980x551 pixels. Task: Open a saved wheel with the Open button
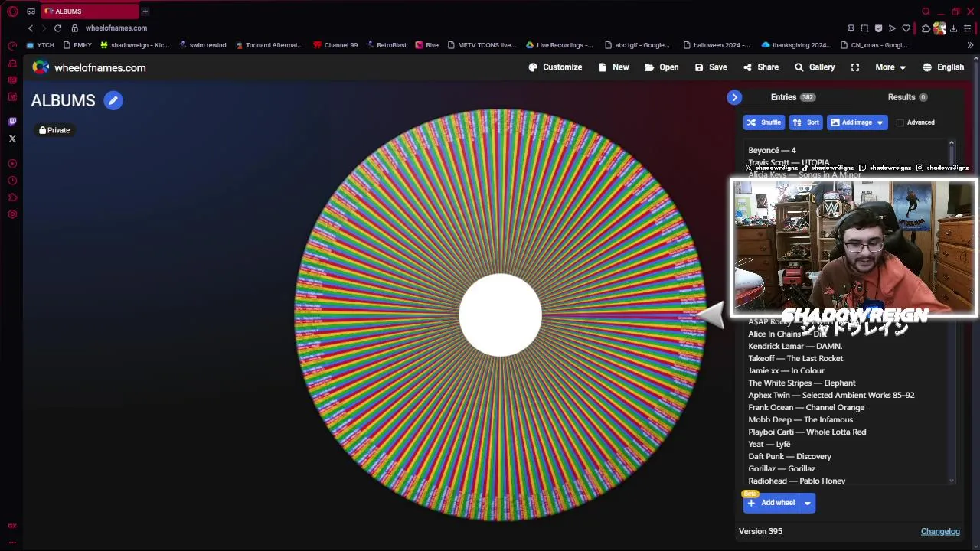tap(661, 67)
